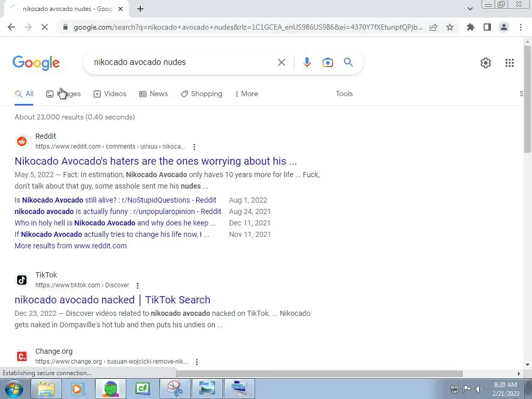Switch to the Images tab

(x=63, y=94)
